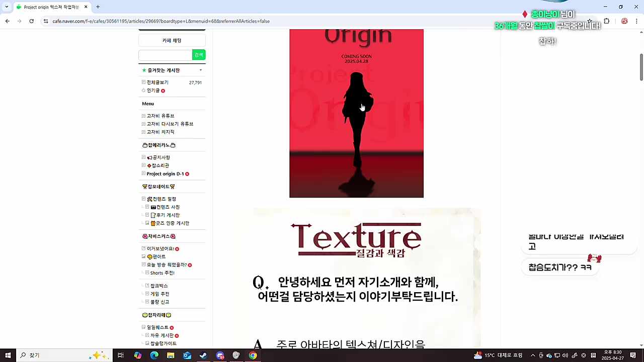
Task: Open a new browser tab
Action: click(x=98, y=7)
